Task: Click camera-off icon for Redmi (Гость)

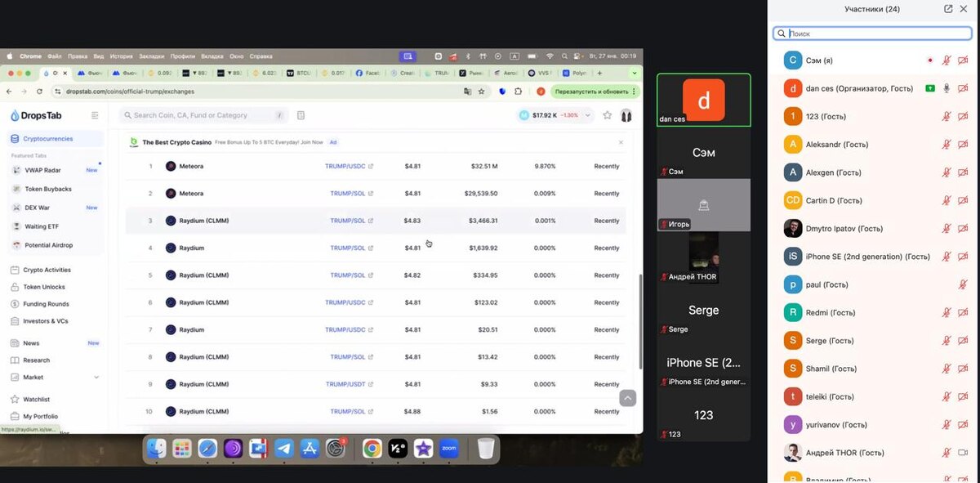Action: pos(964,312)
